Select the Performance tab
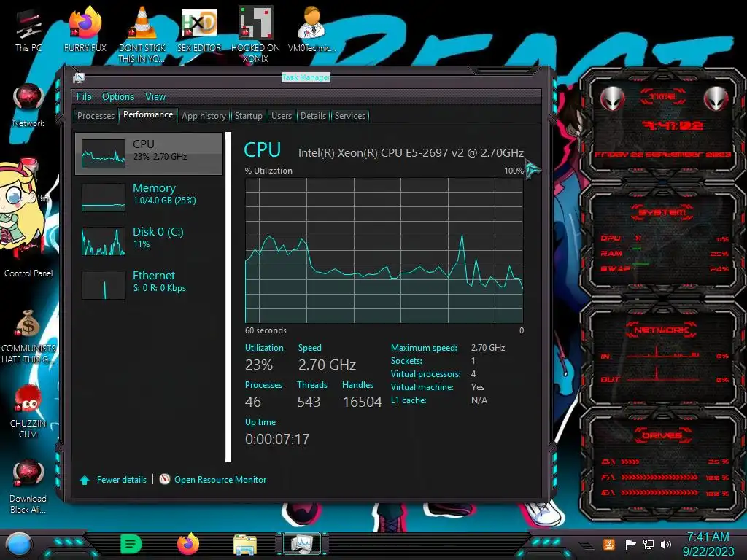This screenshot has width=747, height=560. (x=148, y=114)
